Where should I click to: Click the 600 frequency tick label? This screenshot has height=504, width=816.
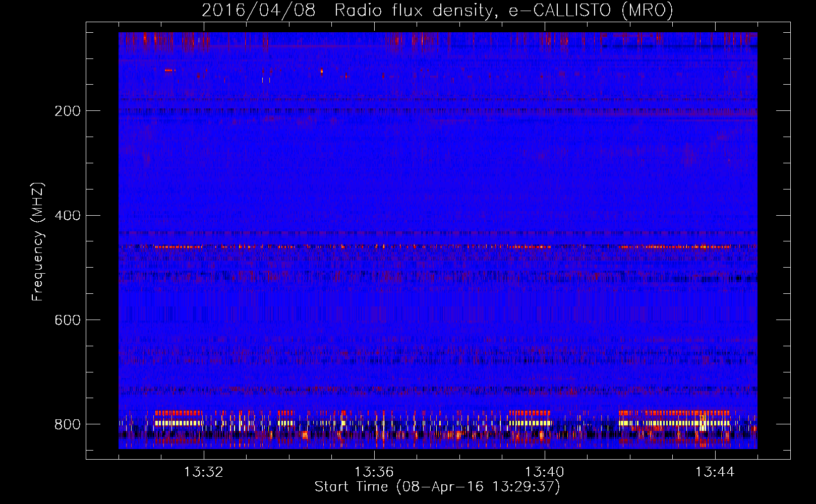(x=68, y=321)
